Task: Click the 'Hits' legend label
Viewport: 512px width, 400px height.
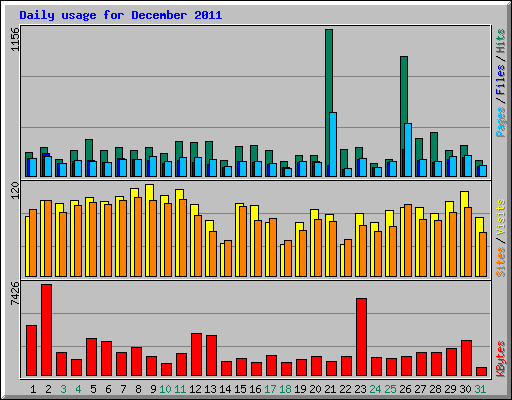Action: pyautogui.click(x=501, y=41)
